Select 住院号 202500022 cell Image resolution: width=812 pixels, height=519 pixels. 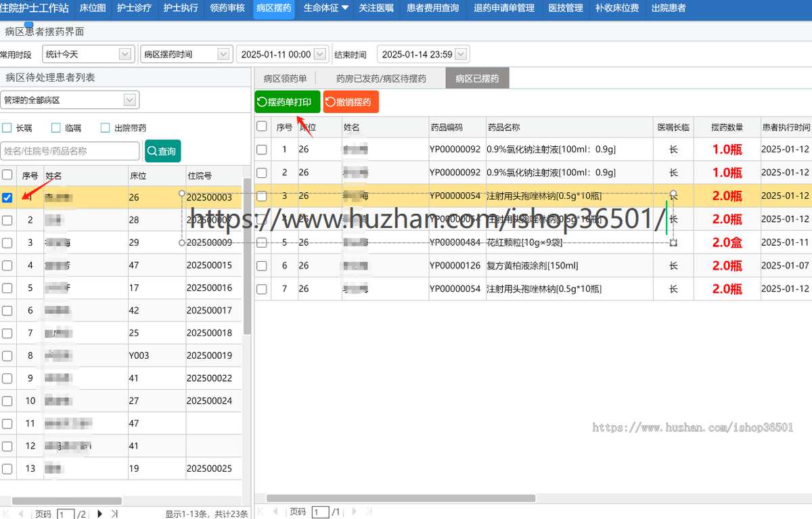[x=212, y=378]
